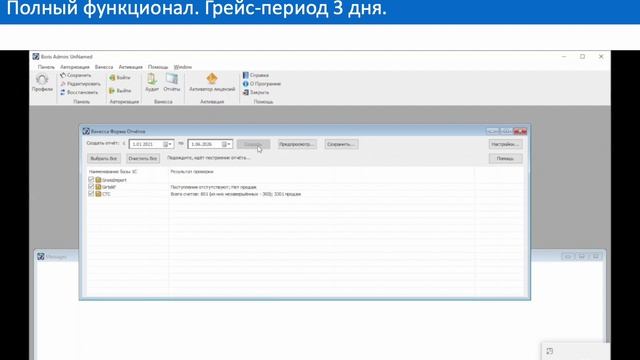The width and height of the screenshot is (640, 360).
Task: Click the small icon at bottom-right panel
Action: (x=549, y=351)
